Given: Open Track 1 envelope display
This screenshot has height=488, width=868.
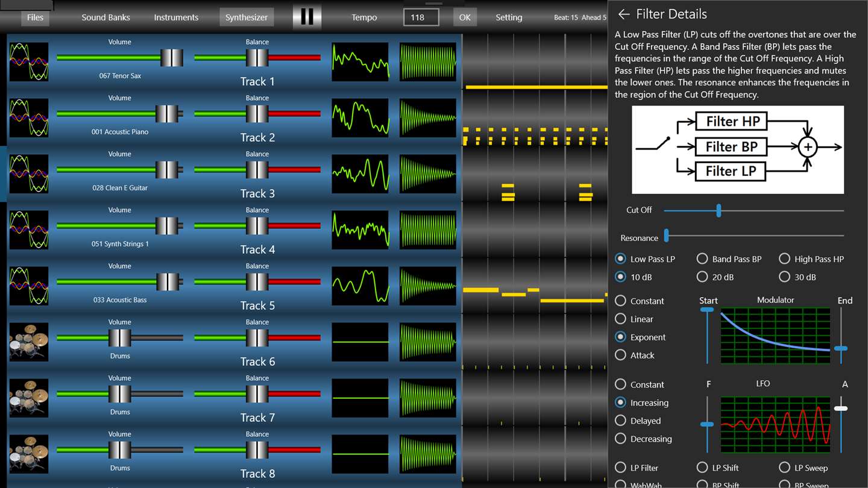Looking at the screenshot, I should pyautogui.click(x=428, y=61).
